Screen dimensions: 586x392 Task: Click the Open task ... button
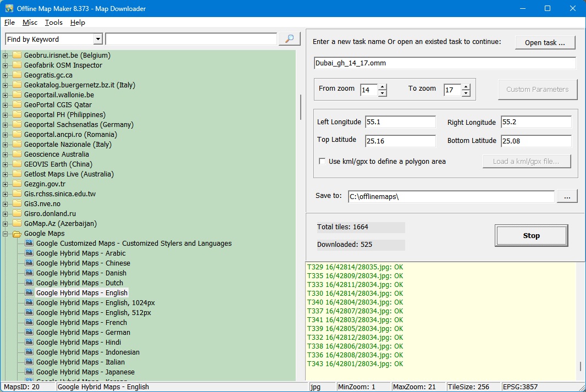point(545,42)
